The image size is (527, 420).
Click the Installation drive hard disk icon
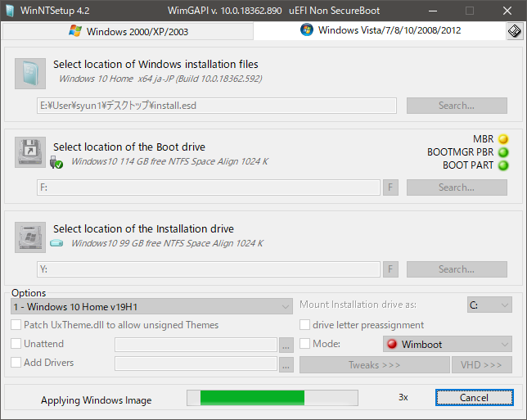pos(30,237)
